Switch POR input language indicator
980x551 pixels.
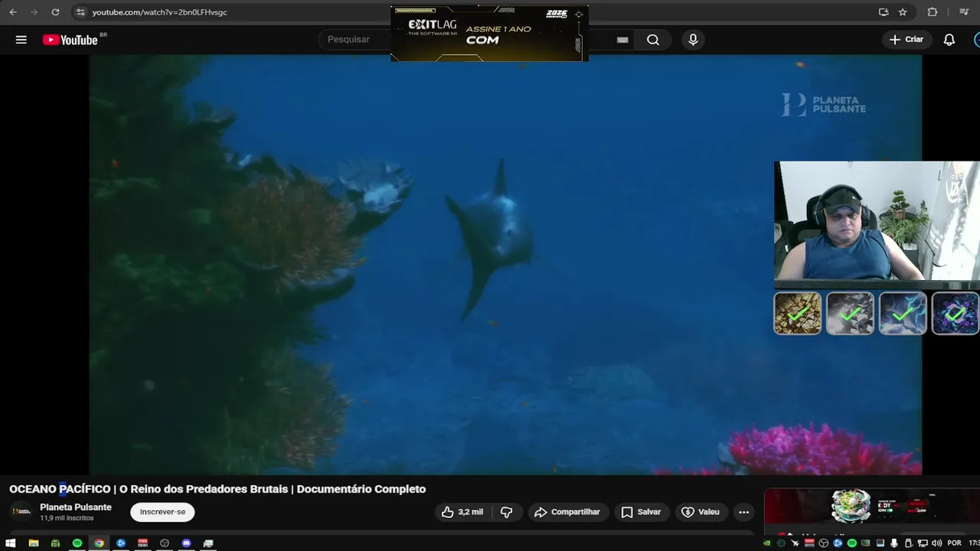coord(954,543)
